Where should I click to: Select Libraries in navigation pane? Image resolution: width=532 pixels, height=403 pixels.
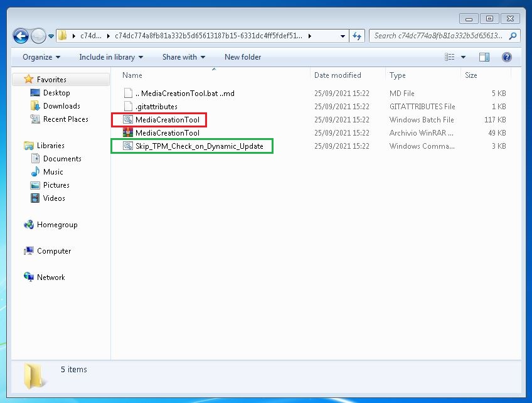tap(51, 145)
